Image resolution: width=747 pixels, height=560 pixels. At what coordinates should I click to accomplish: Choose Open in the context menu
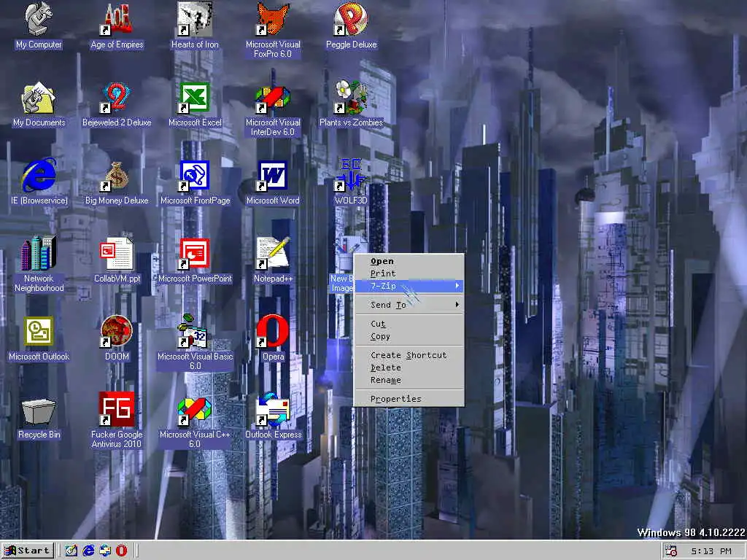(x=409, y=261)
